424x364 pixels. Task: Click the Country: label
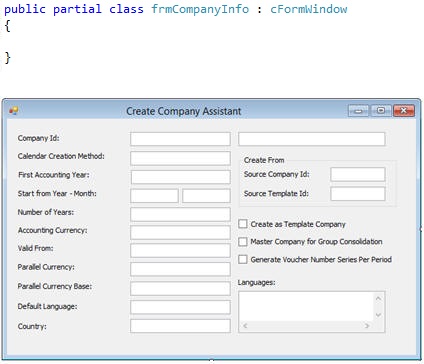tap(32, 326)
